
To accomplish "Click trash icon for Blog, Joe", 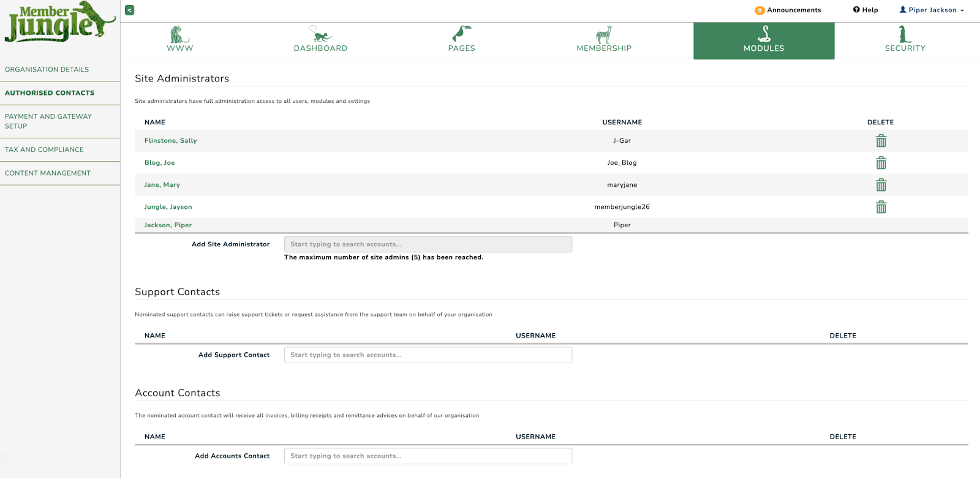I will pyautogui.click(x=881, y=163).
